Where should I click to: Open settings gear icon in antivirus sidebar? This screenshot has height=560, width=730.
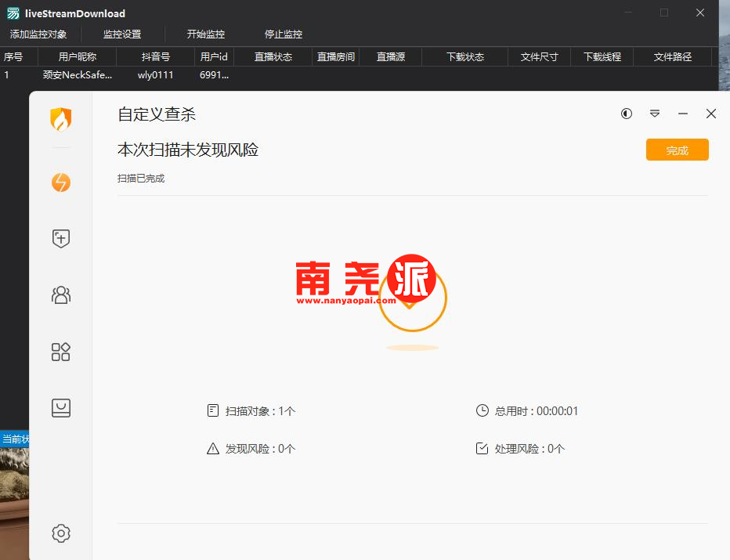pos(61,533)
